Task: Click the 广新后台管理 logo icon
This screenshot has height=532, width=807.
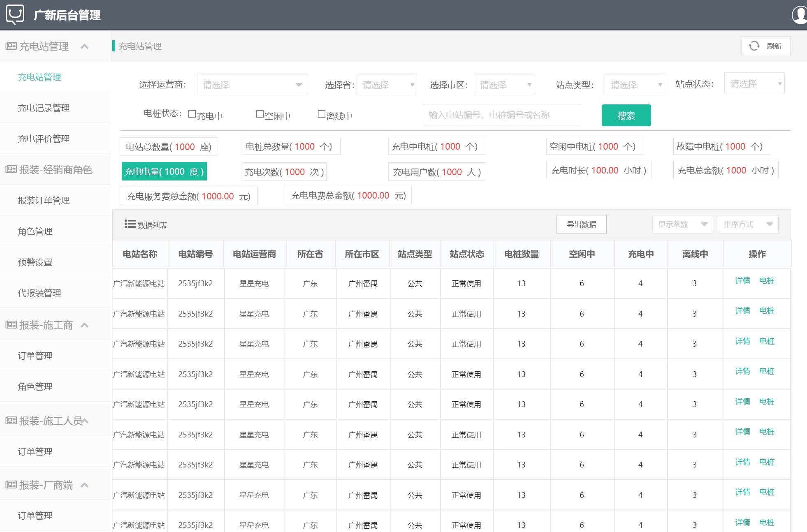Action: click(15, 15)
